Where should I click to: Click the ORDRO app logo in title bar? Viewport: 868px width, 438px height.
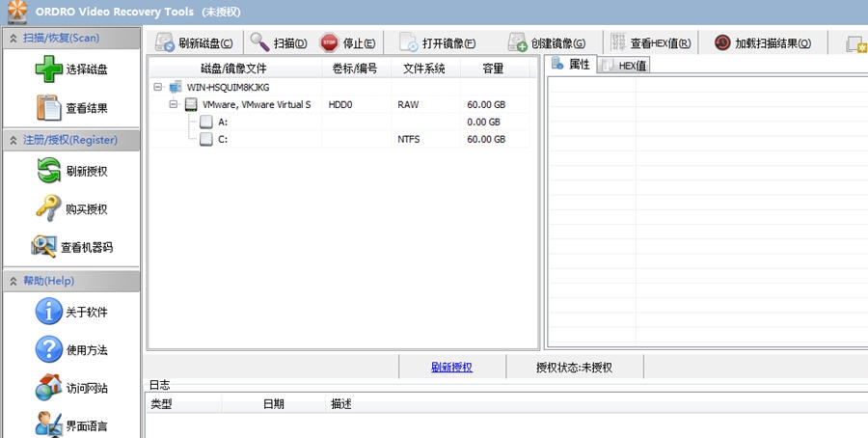pos(17,12)
